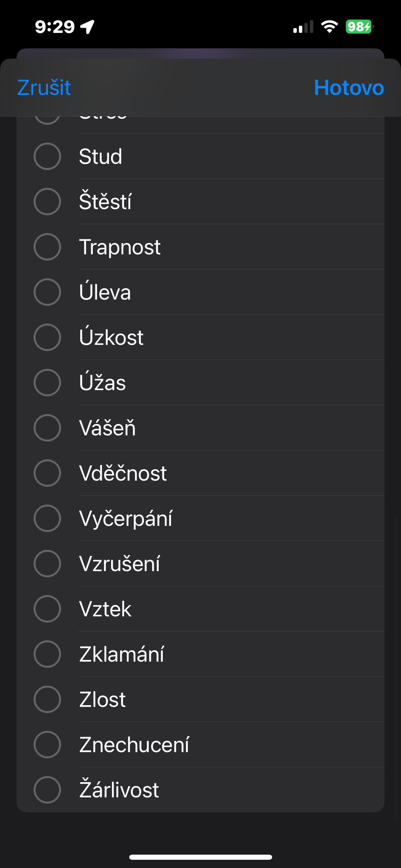The height and width of the screenshot is (868, 401).
Task: Mark Znechucení as selected
Action: pos(47,745)
